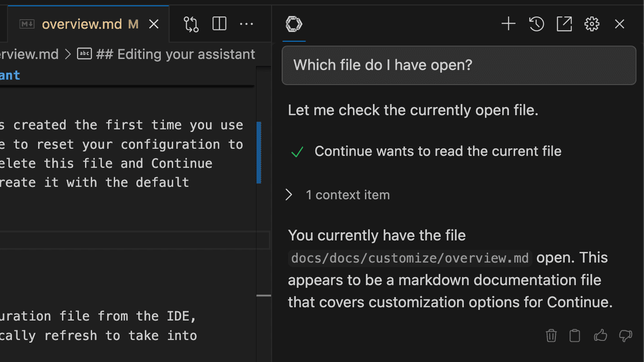Screen dimensions: 644x362
Task: Copy the response with the clipboard icon
Action: pyautogui.click(x=575, y=336)
